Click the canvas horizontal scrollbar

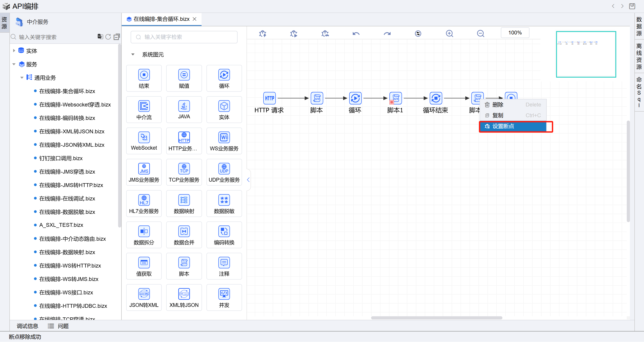pos(436,318)
